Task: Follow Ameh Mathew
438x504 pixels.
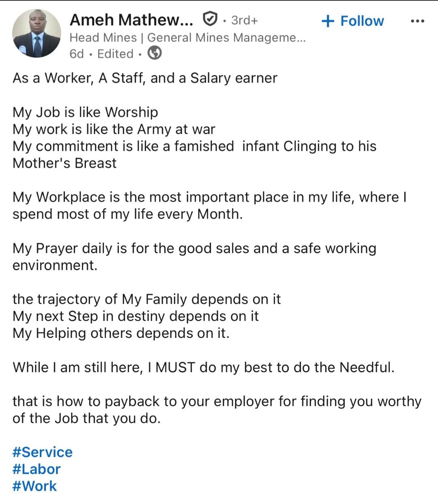Action: click(352, 21)
